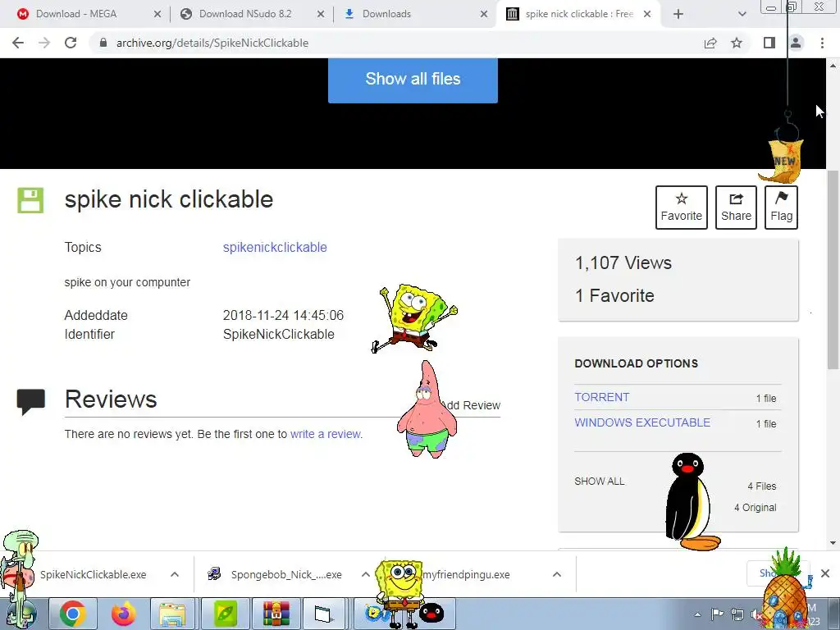The image size is (840, 630).
Task: Go back using the browser back arrow
Action: 18,43
